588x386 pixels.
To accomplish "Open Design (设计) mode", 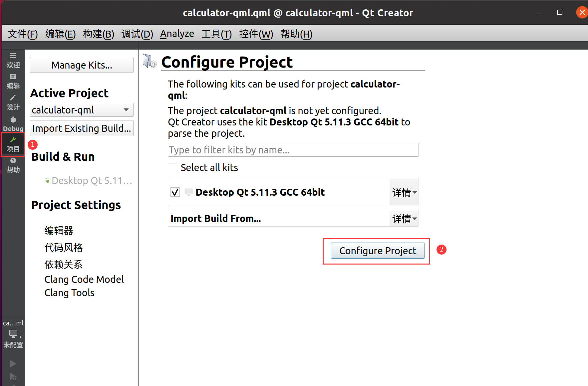I will [13, 102].
